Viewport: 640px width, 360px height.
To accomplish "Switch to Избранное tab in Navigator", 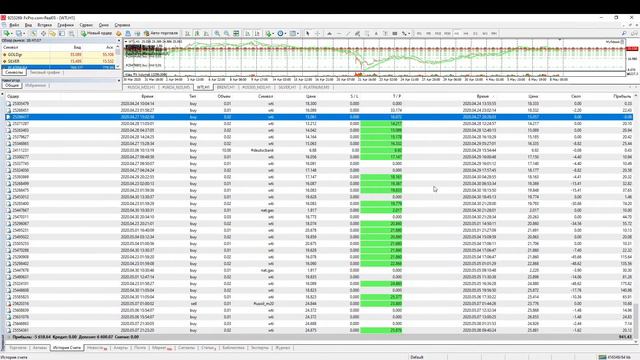I will (x=36, y=85).
